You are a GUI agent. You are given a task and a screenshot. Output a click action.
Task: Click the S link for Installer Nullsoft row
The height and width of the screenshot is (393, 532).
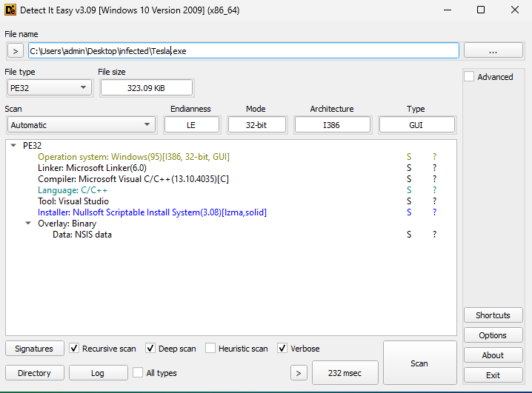pyautogui.click(x=408, y=212)
